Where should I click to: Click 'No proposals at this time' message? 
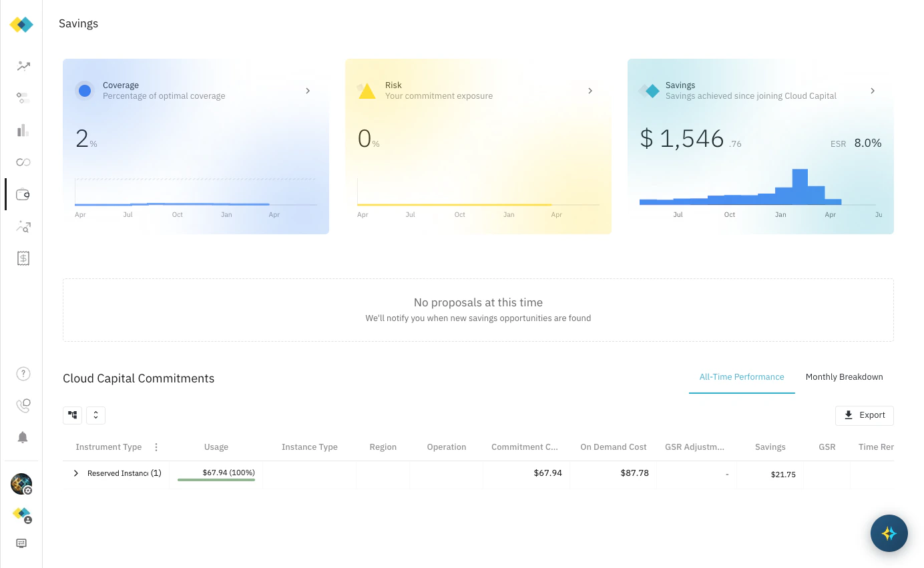[x=478, y=302]
